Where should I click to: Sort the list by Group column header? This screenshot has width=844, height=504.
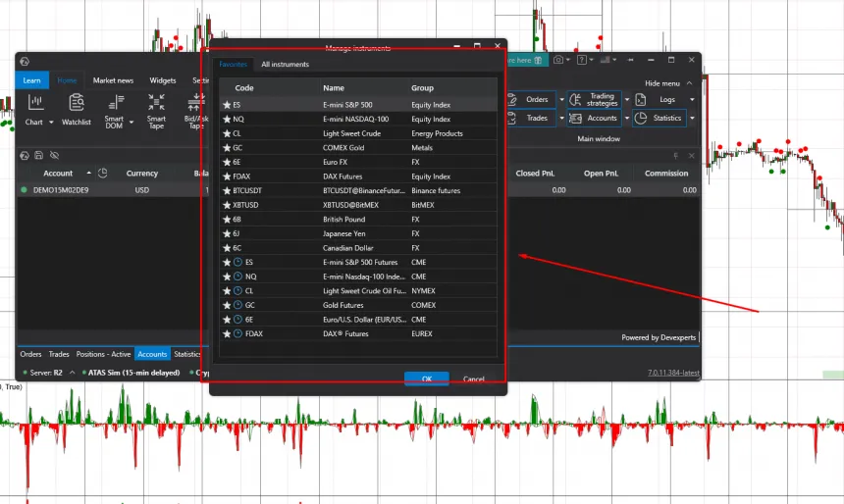tap(423, 88)
